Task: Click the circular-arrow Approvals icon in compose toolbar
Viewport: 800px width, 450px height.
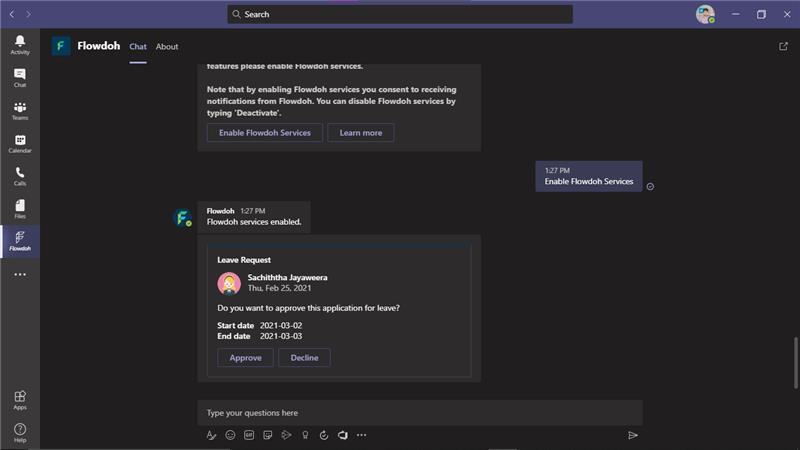Action: pyautogui.click(x=323, y=435)
